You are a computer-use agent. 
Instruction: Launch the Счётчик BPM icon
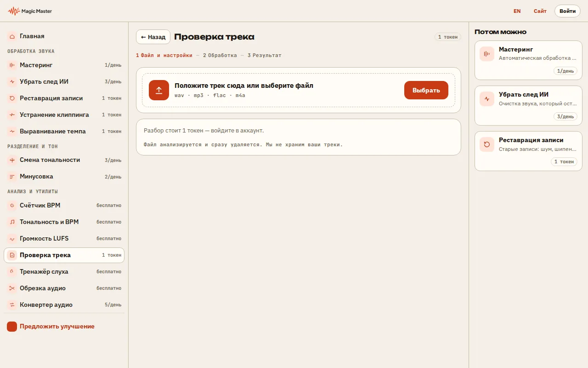click(12, 206)
